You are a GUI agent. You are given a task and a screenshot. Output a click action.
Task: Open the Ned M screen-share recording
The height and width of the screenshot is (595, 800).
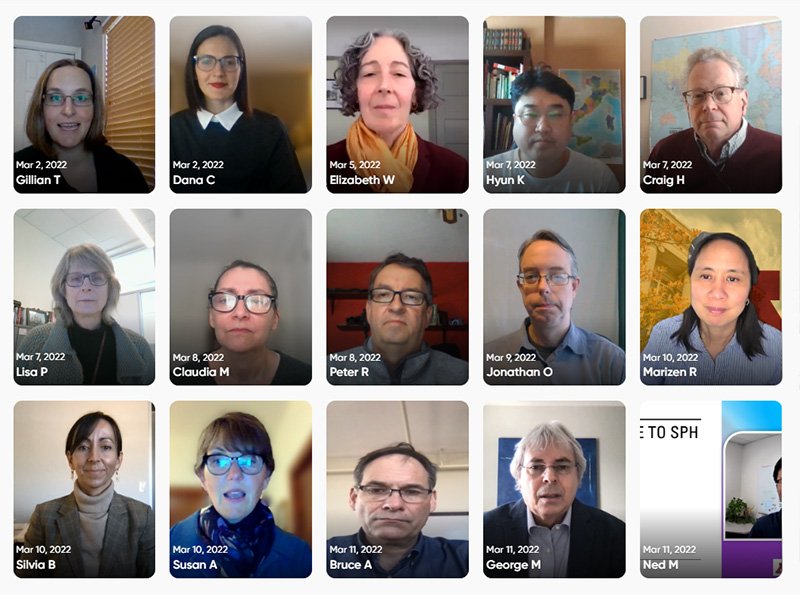[711, 489]
